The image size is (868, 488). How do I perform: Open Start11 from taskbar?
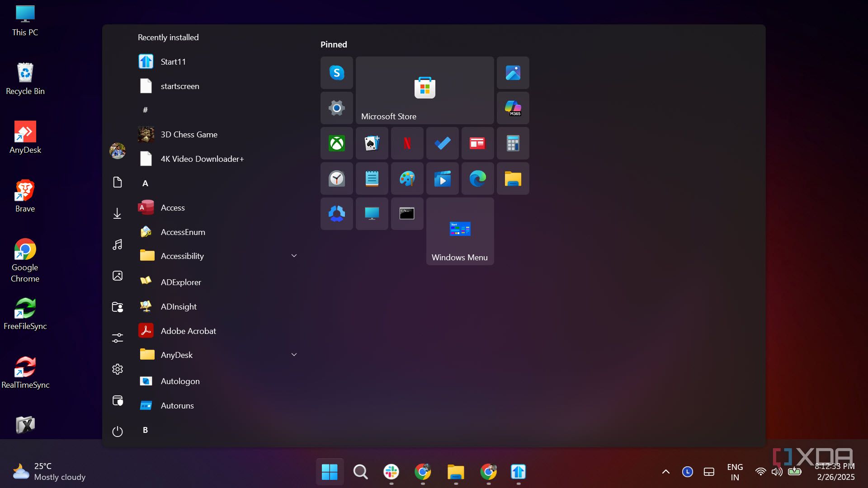point(518,472)
